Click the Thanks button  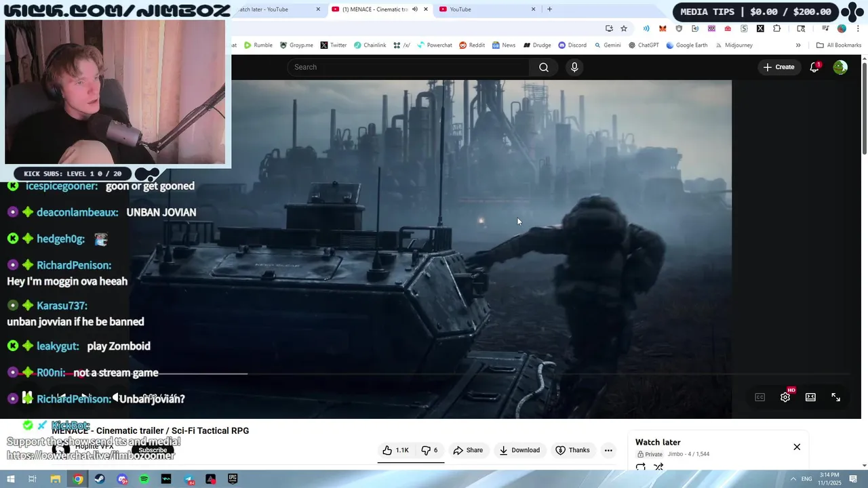coord(573,450)
